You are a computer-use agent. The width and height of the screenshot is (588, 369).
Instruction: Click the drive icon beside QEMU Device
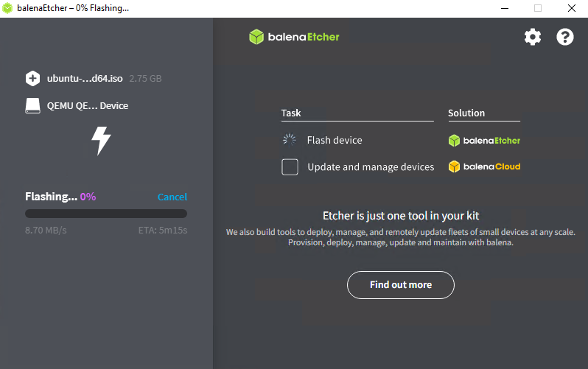(32, 106)
